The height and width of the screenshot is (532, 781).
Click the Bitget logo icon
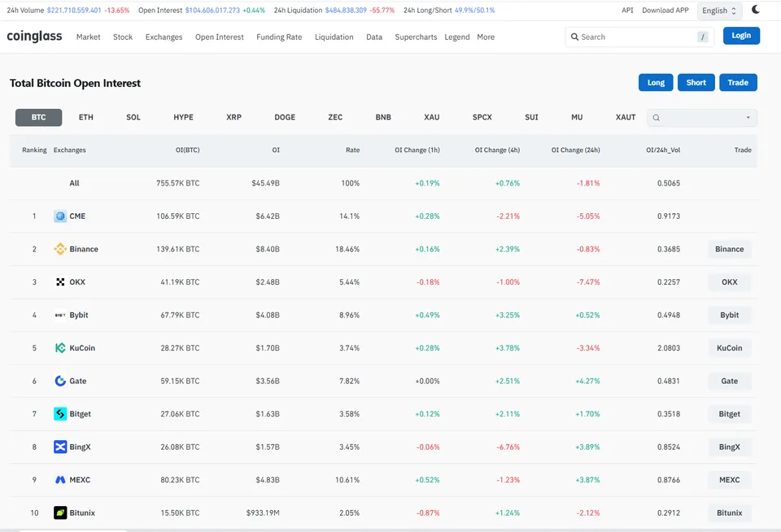coord(60,414)
